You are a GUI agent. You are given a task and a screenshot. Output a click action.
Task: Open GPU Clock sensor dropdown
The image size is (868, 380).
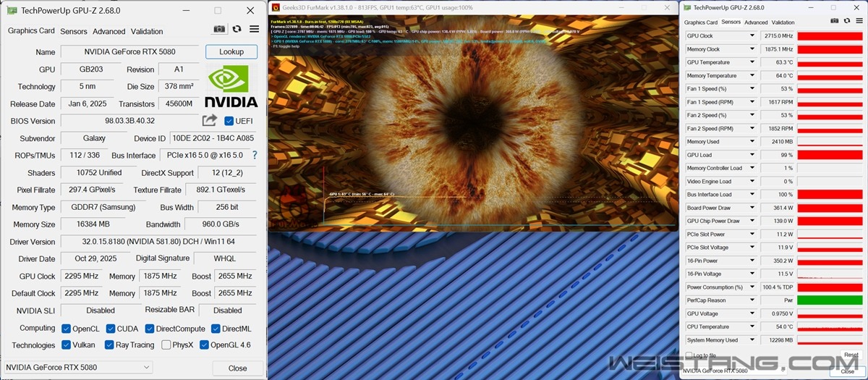click(x=752, y=35)
